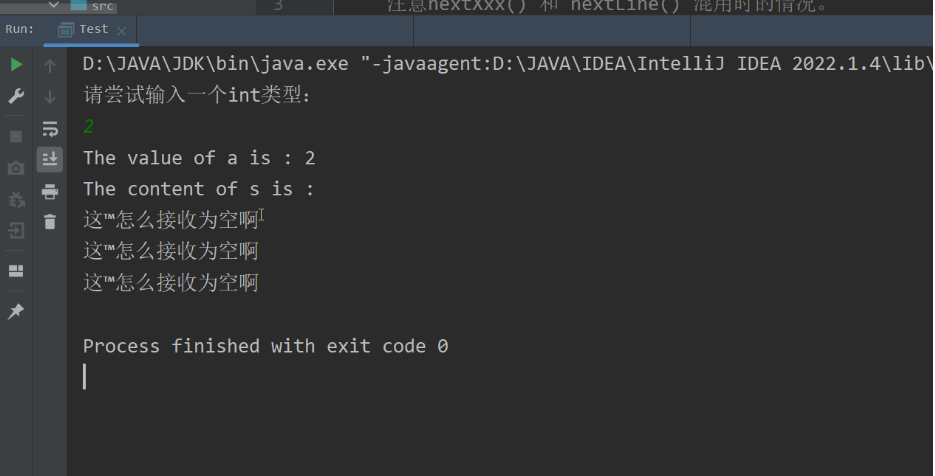Rerun the Test program
935x476 pixels.
[x=16, y=66]
